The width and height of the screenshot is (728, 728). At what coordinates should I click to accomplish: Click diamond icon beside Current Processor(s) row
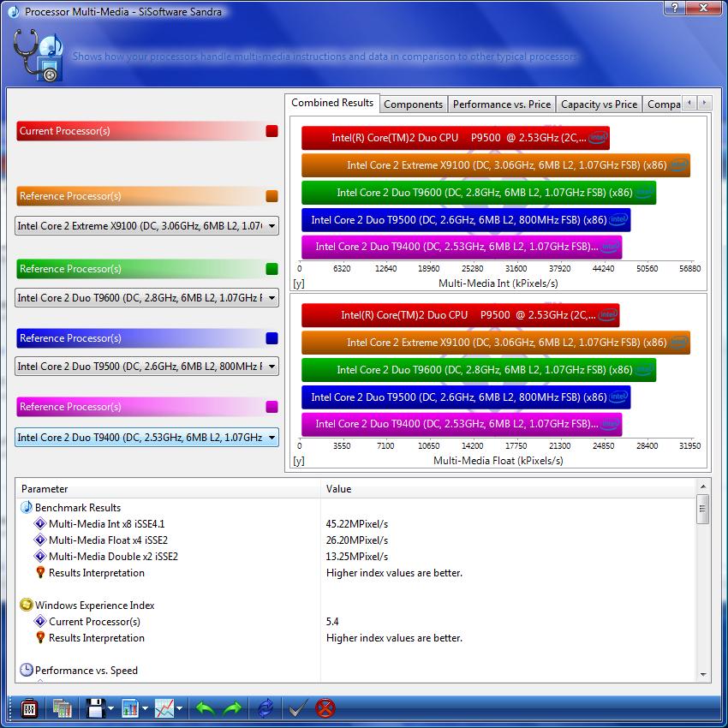click(x=40, y=621)
